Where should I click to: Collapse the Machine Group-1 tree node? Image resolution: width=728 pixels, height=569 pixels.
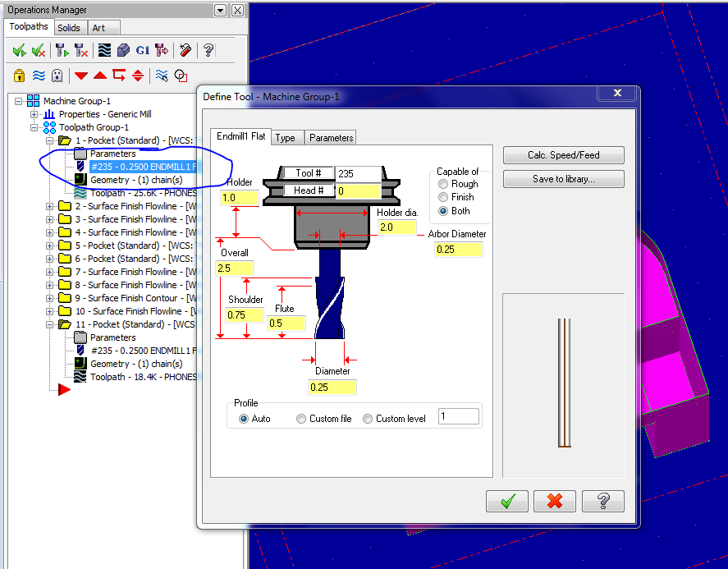coord(19,101)
